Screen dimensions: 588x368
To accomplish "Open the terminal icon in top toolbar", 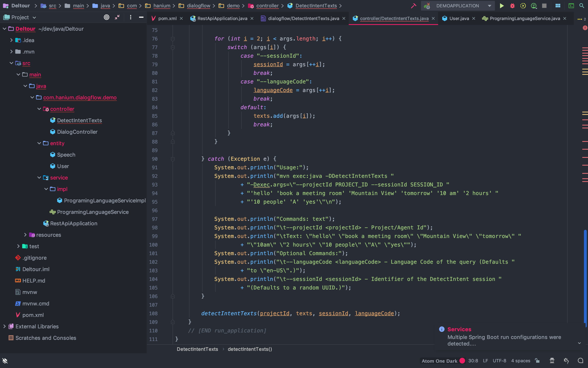I will pos(571,6).
